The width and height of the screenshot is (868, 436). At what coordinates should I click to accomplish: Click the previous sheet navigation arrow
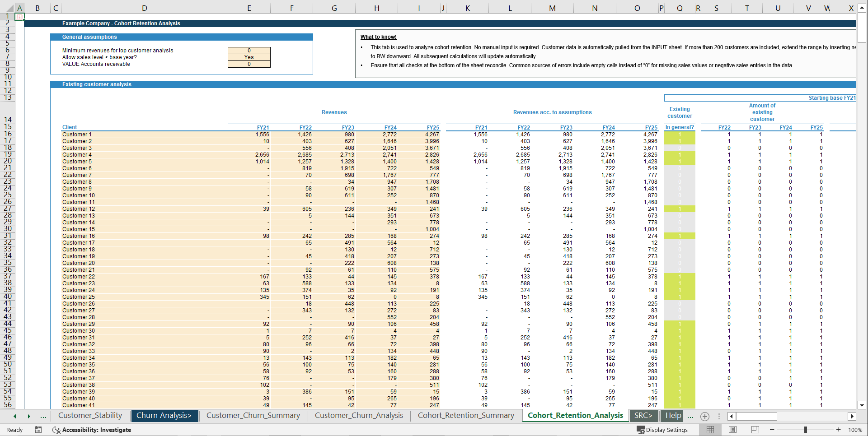coord(14,416)
